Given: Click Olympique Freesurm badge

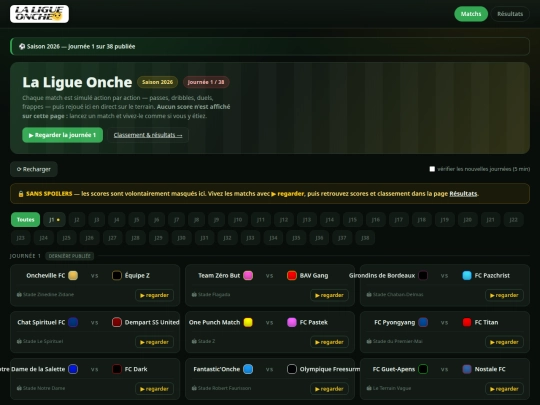Looking at the screenshot, I should (x=292, y=369).
